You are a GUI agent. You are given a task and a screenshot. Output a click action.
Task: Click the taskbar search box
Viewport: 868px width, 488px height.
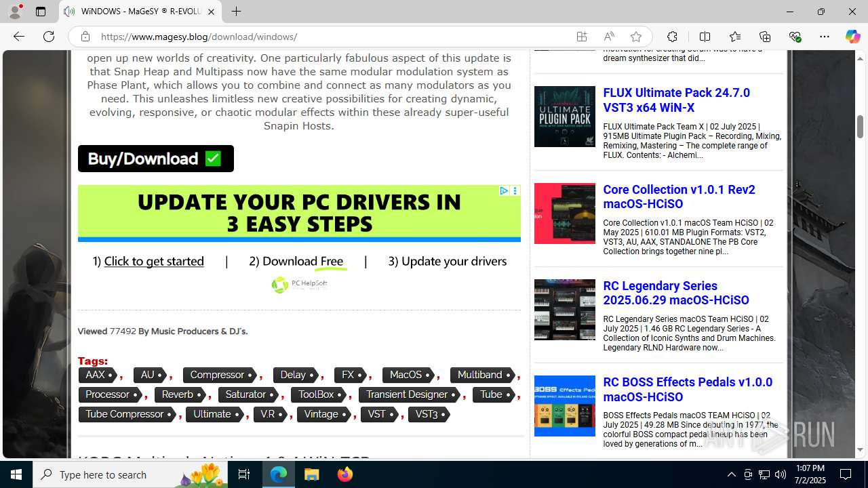(x=130, y=474)
